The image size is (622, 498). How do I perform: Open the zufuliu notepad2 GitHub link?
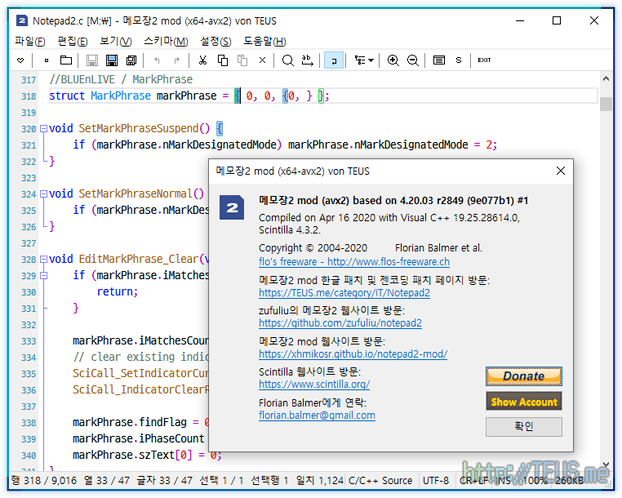click(340, 323)
